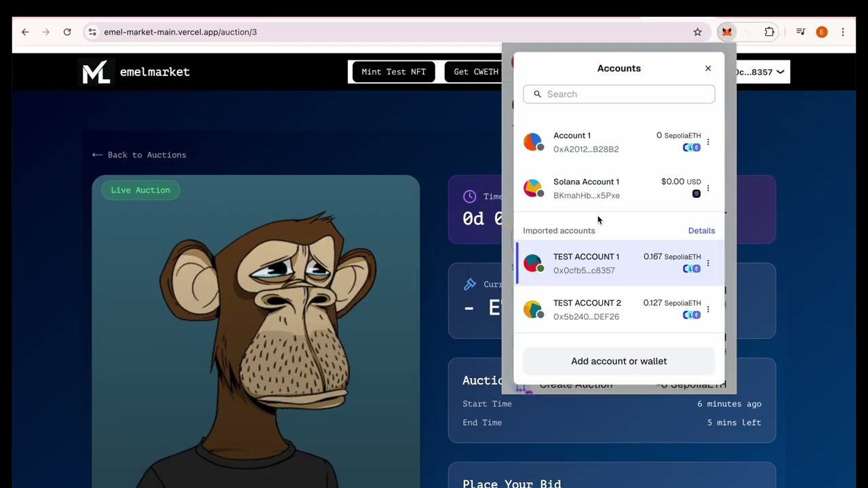Go Back to Auctions

coord(139,155)
